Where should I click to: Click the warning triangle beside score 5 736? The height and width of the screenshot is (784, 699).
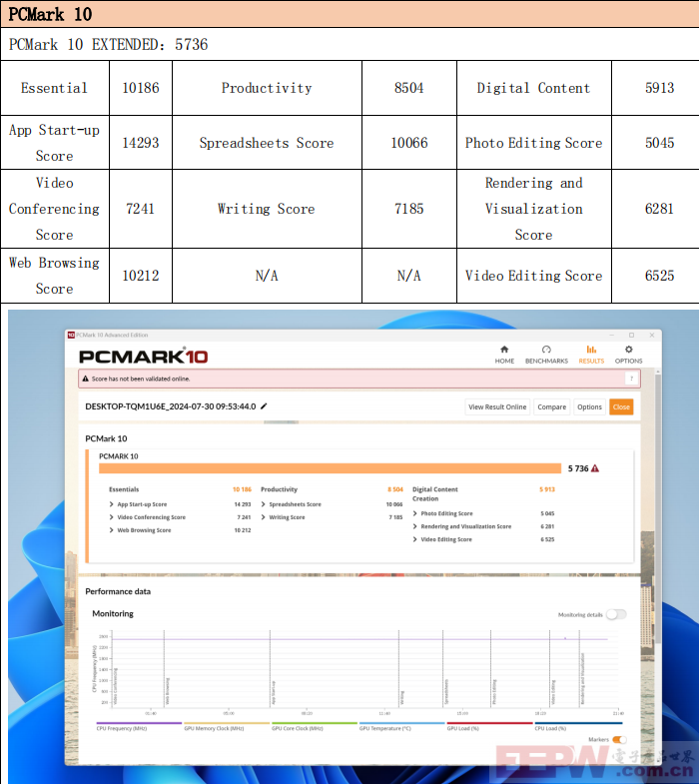click(x=595, y=468)
